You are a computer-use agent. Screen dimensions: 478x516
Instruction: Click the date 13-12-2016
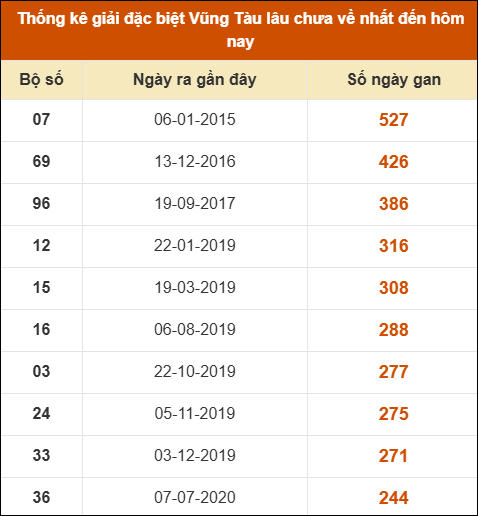(195, 161)
